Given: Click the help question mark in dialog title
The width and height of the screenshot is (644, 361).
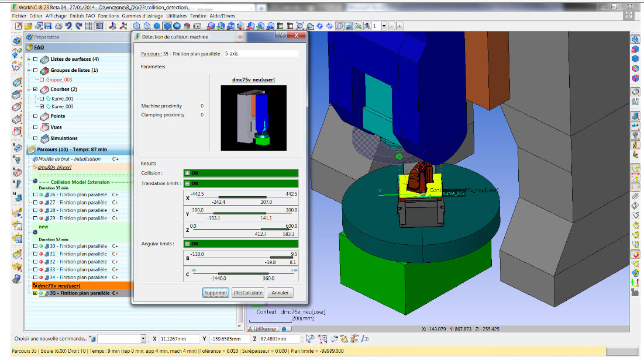Looking at the screenshot, I should pyautogui.click(x=281, y=36).
